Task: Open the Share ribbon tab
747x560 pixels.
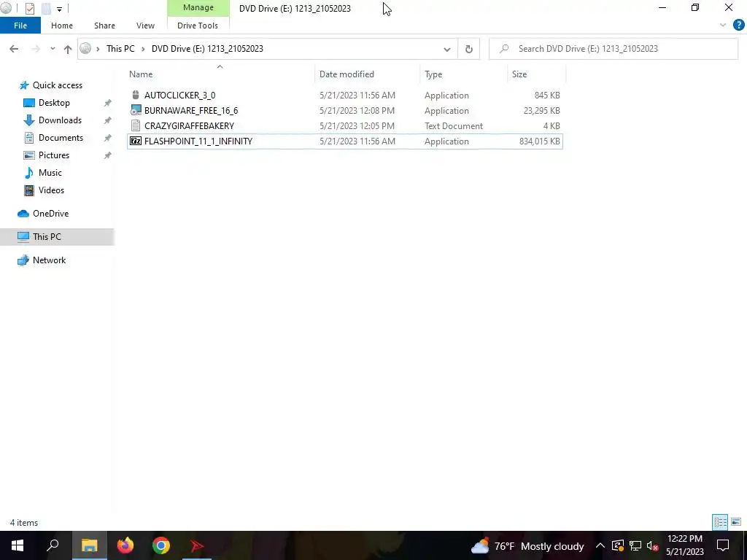Action: click(x=104, y=26)
